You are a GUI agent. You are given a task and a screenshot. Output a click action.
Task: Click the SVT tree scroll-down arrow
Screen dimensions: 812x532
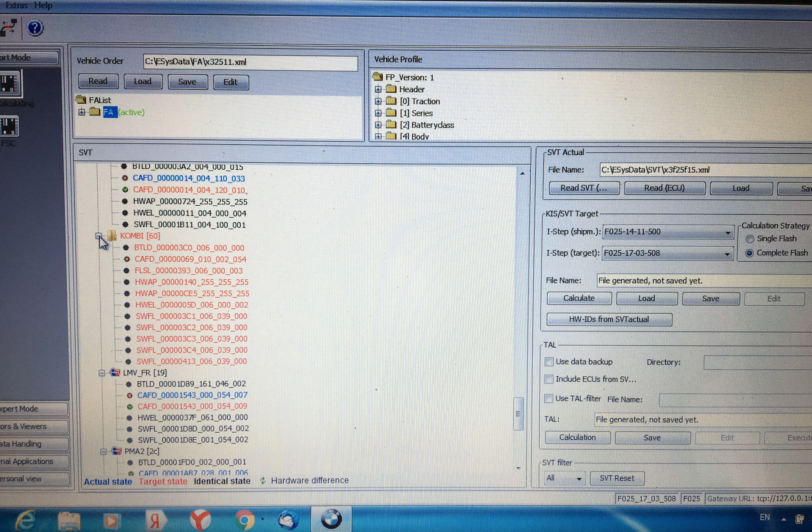coord(518,469)
